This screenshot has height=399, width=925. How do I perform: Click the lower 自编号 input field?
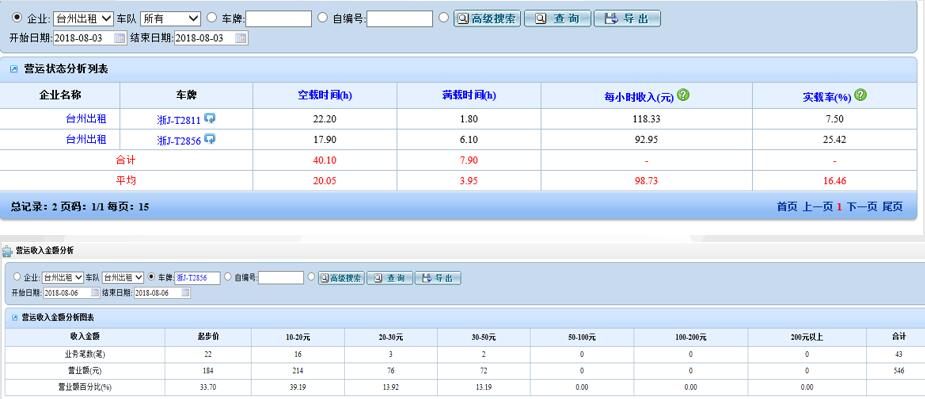(281, 277)
